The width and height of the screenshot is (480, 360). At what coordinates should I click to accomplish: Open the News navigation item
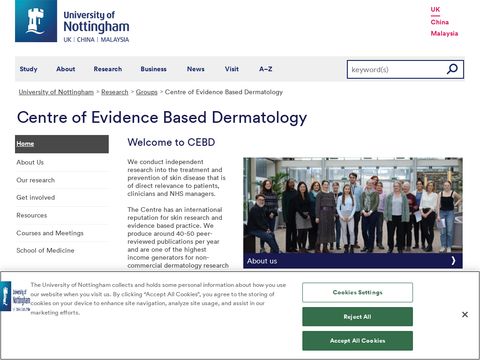[195, 69]
